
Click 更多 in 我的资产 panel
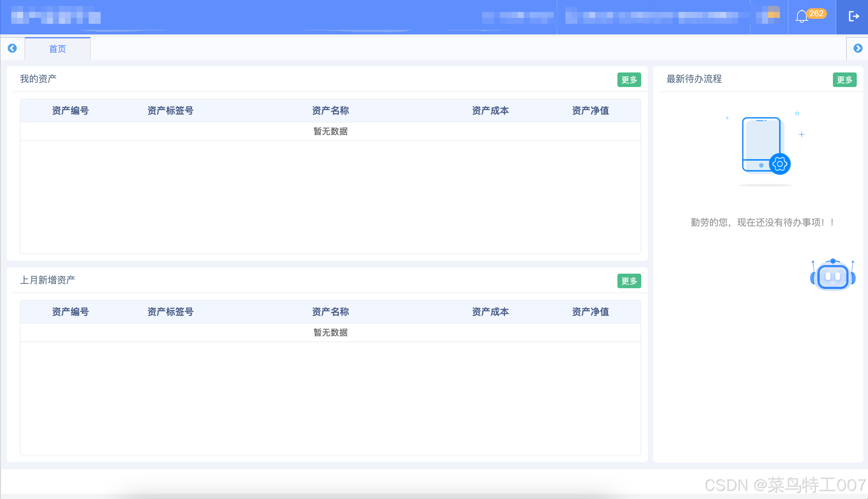click(629, 80)
